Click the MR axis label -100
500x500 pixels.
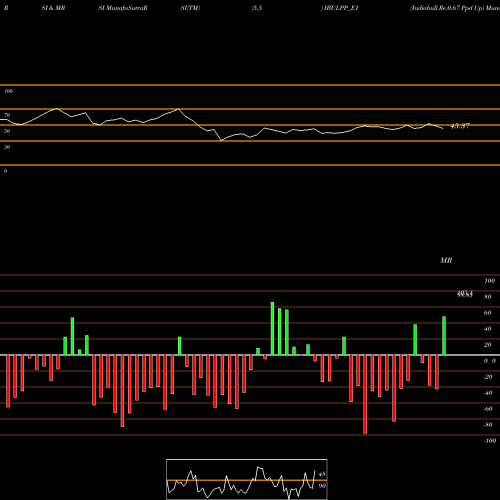490,441
